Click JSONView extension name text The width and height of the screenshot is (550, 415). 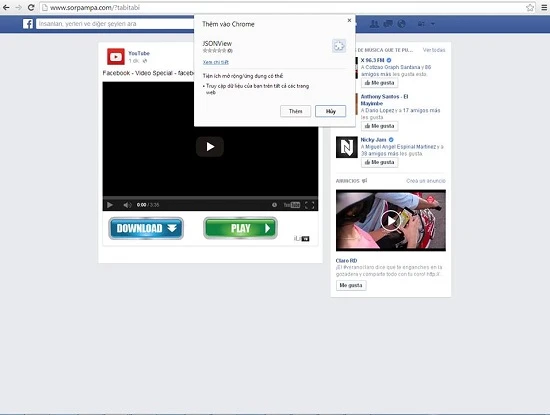pyautogui.click(x=217, y=43)
